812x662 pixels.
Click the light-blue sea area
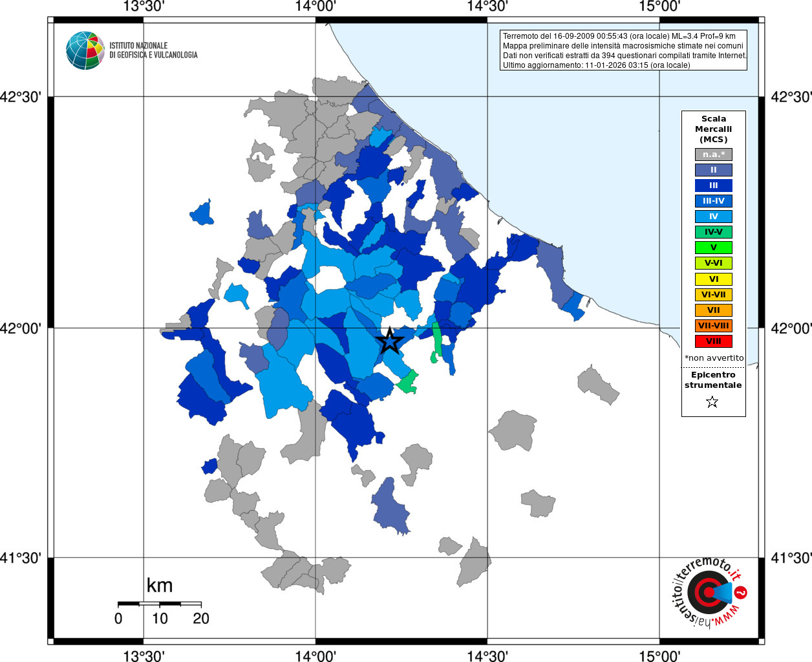point(582,162)
